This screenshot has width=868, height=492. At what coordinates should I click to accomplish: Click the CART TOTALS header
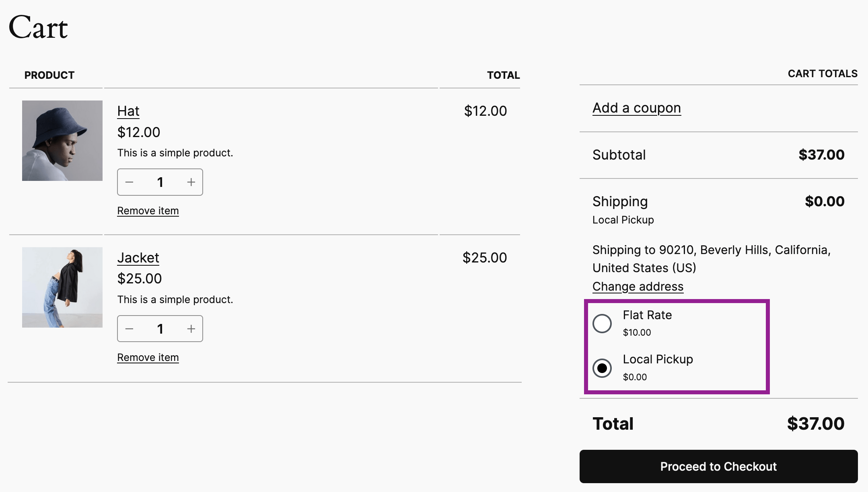[x=822, y=74]
